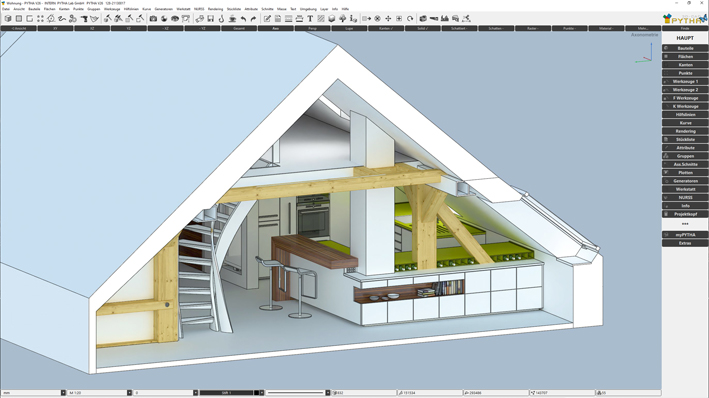Select the text T tool icon
This screenshot has height=398, width=709.
click(x=310, y=19)
